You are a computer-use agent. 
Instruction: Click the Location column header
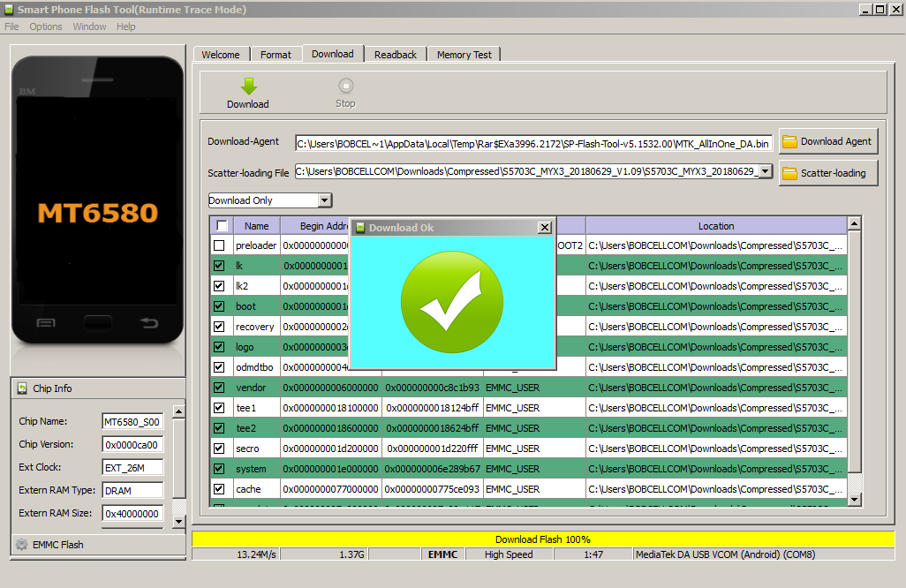click(x=716, y=226)
